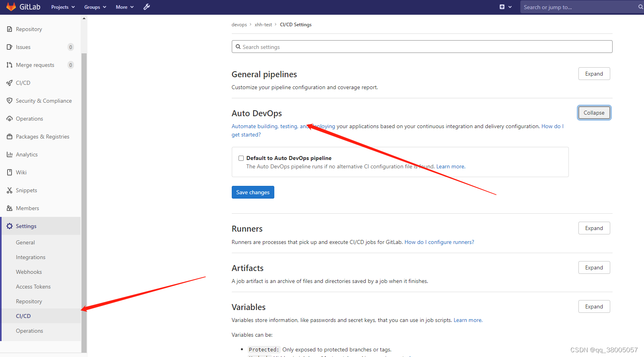Click the Snippets scissors icon
Viewport: 644px width, 357px height.
(10, 190)
